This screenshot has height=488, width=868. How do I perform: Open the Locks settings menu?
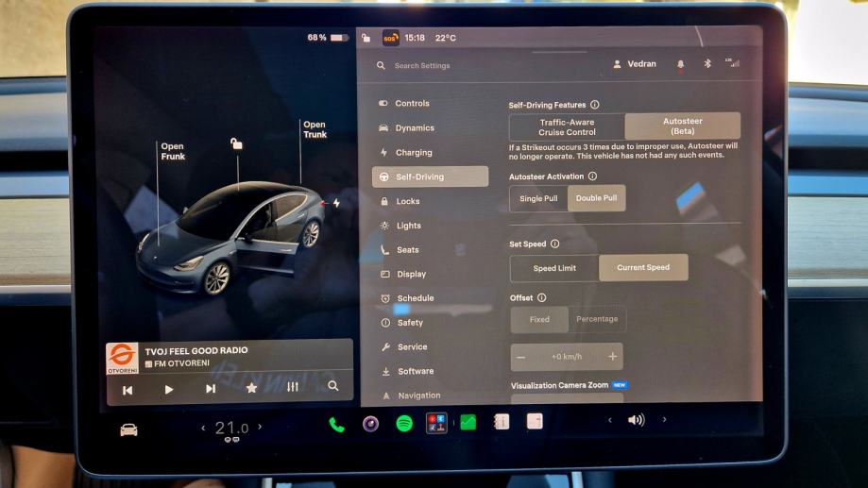[400, 201]
